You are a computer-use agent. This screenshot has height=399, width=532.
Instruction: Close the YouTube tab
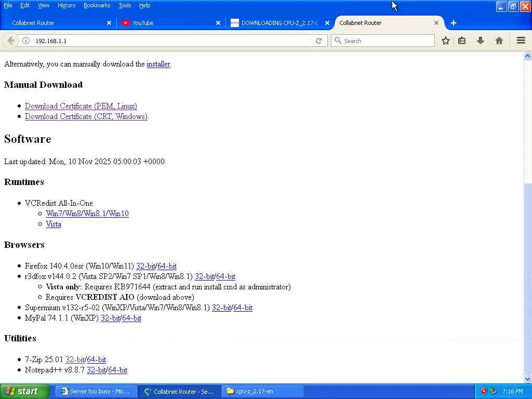pos(218,23)
